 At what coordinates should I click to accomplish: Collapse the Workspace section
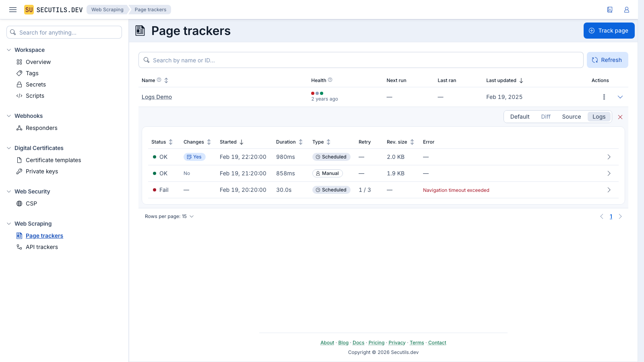pyautogui.click(x=9, y=50)
